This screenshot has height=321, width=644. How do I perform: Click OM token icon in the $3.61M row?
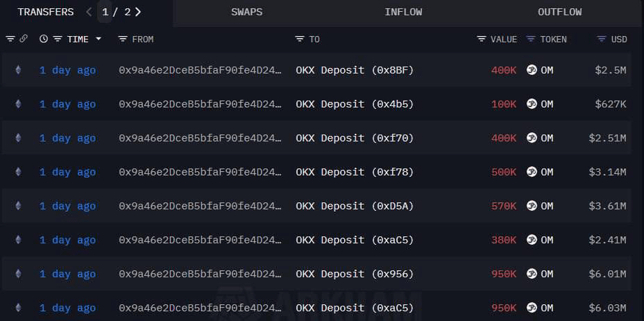tap(532, 206)
